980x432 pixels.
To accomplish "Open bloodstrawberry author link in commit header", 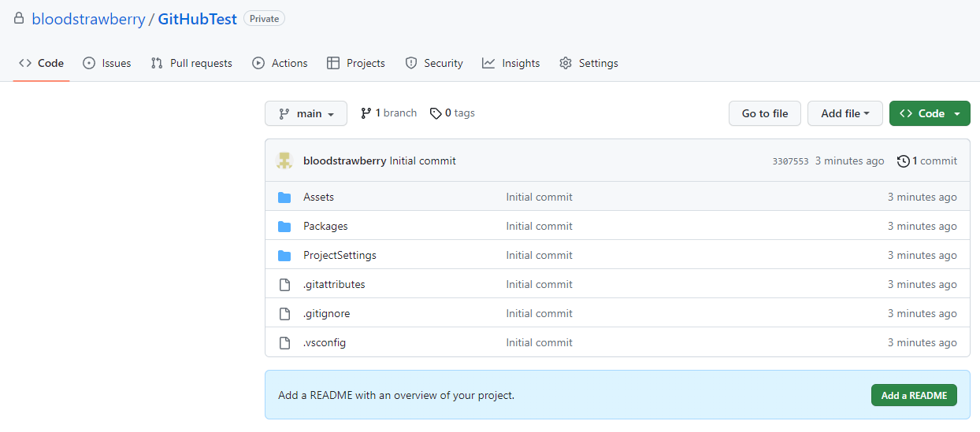I will point(344,161).
